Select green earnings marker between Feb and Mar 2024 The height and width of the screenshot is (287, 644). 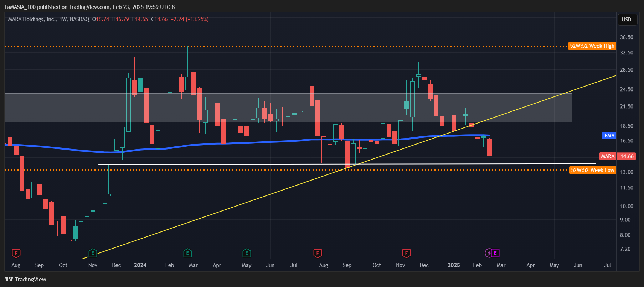[187, 254]
